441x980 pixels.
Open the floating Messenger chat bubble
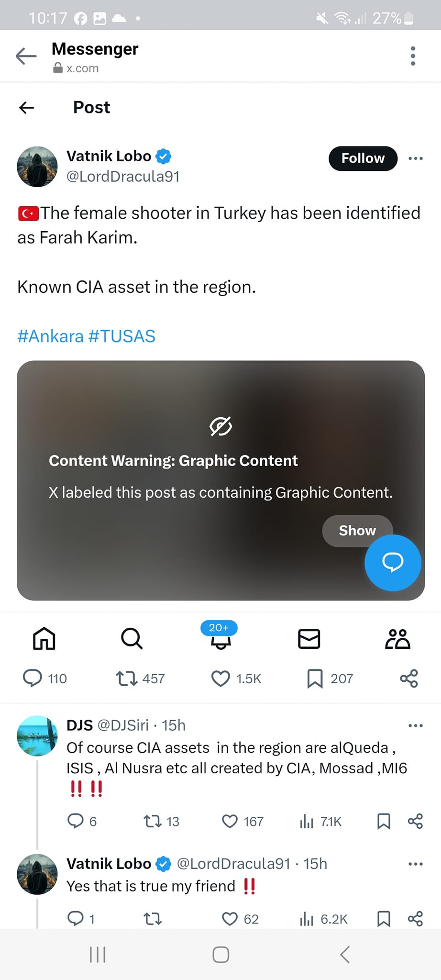pos(392,563)
